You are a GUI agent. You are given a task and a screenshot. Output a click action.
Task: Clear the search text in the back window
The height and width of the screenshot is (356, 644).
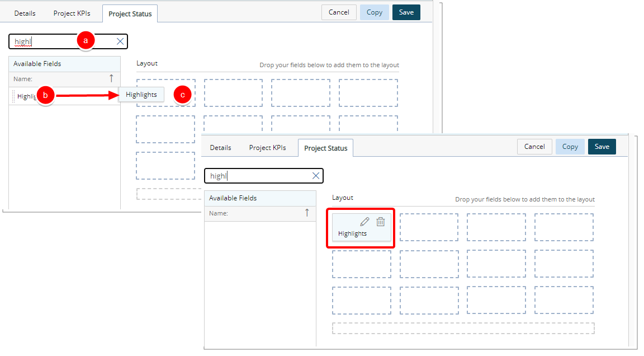tap(120, 41)
